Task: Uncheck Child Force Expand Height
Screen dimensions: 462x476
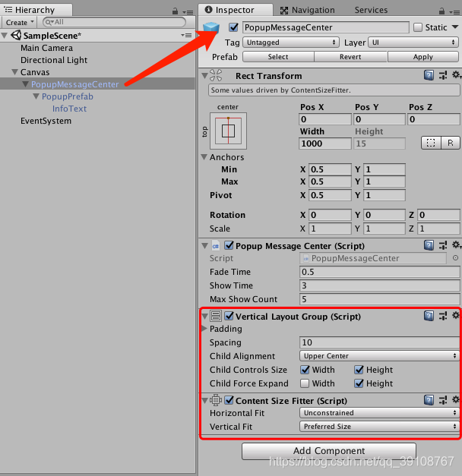Action: [x=359, y=383]
